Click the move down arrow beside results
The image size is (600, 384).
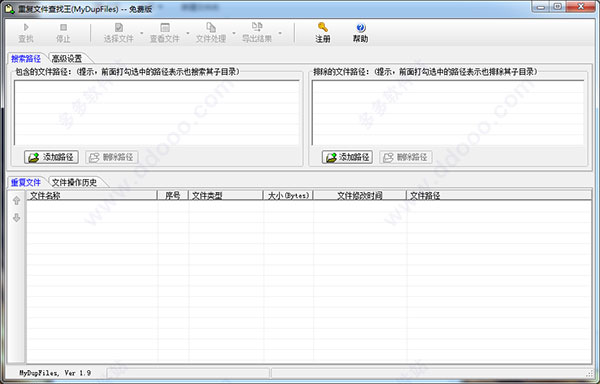click(x=16, y=218)
